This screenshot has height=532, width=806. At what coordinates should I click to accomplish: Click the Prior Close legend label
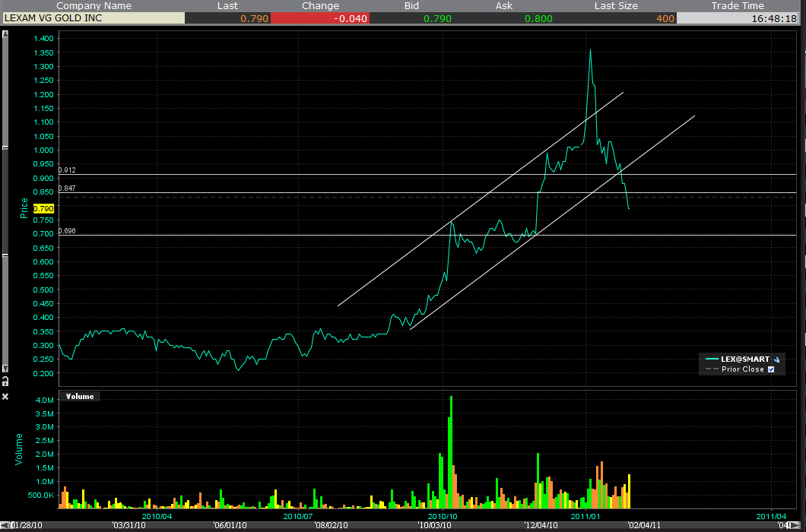tap(742, 369)
